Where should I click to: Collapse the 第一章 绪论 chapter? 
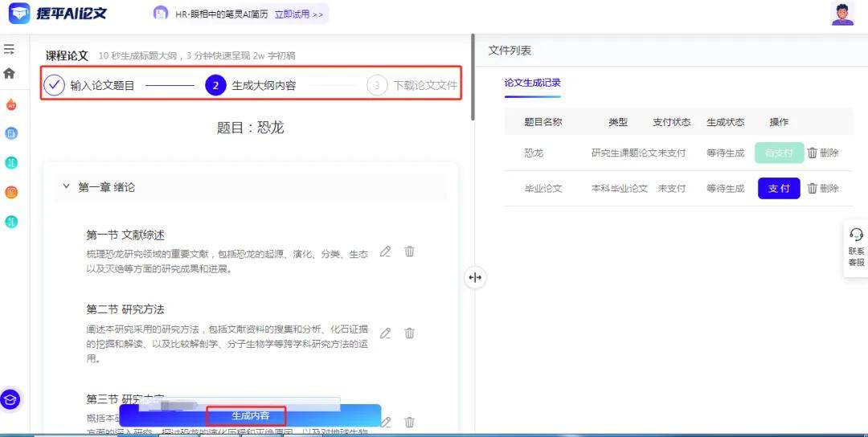coord(67,186)
